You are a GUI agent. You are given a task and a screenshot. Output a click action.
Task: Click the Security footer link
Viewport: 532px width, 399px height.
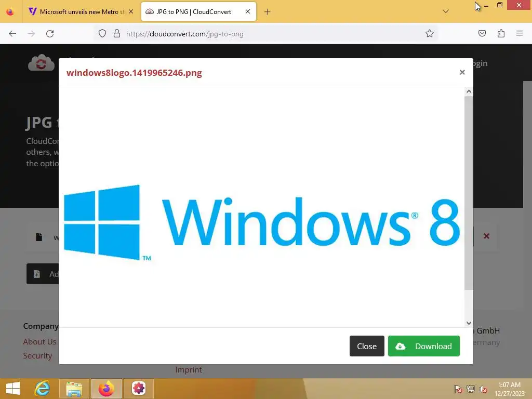tap(37, 355)
